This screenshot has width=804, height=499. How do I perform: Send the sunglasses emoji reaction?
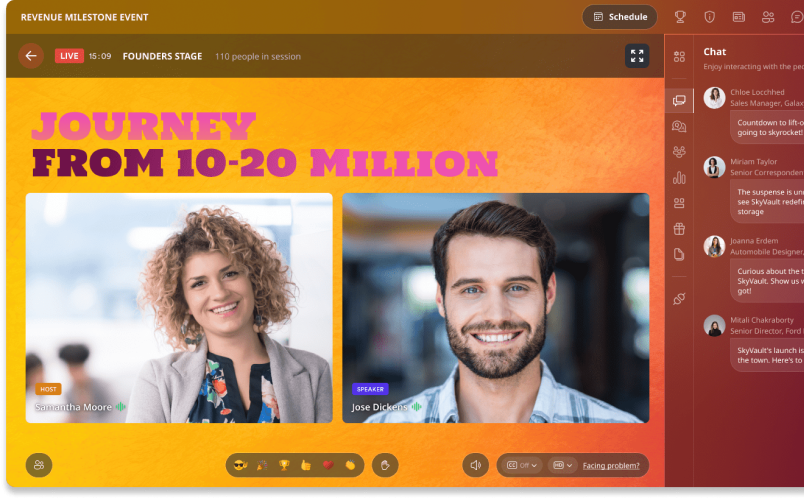[x=240, y=465]
